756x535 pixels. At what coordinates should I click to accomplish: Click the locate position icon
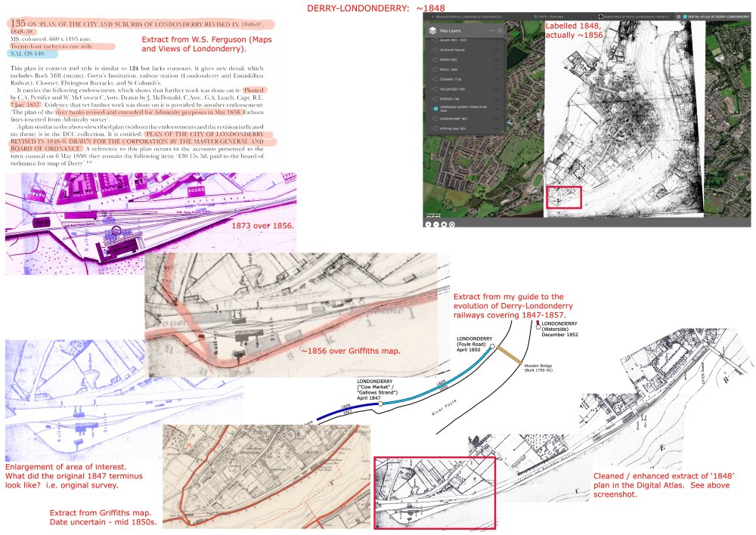tap(451, 224)
